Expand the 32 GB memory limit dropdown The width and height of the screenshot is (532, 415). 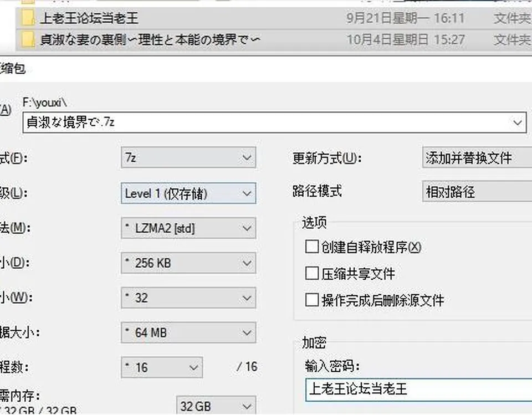pyautogui.click(x=216, y=405)
